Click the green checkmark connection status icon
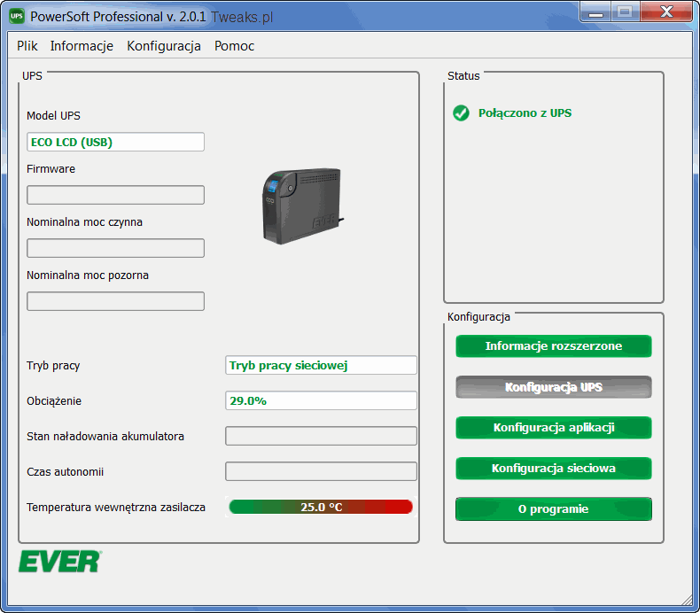700x613 pixels. [x=461, y=113]
